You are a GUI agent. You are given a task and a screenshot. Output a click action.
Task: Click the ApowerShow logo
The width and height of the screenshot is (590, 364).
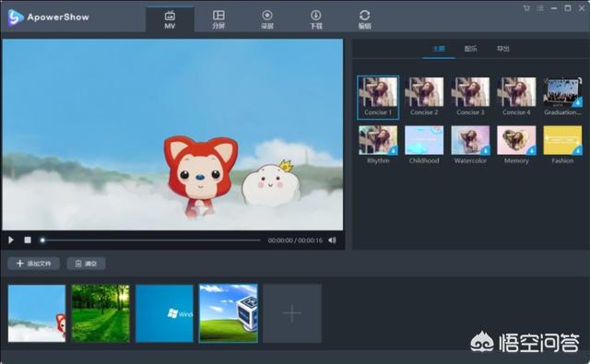point(48,18)
